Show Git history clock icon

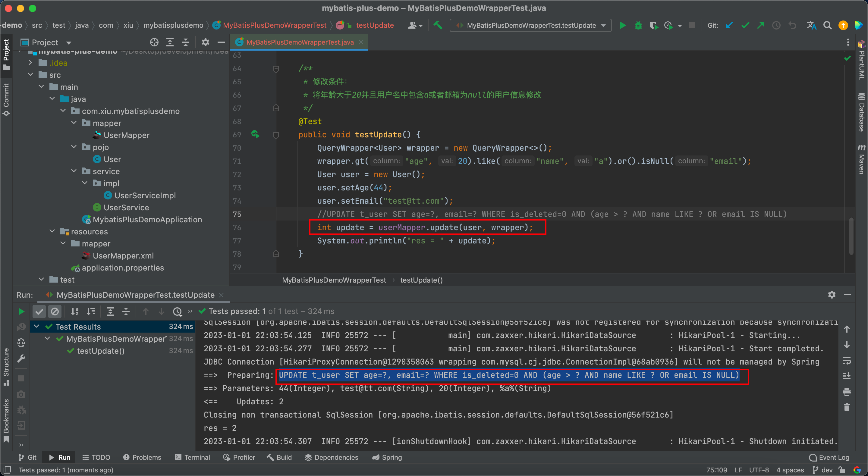(776, 25)
